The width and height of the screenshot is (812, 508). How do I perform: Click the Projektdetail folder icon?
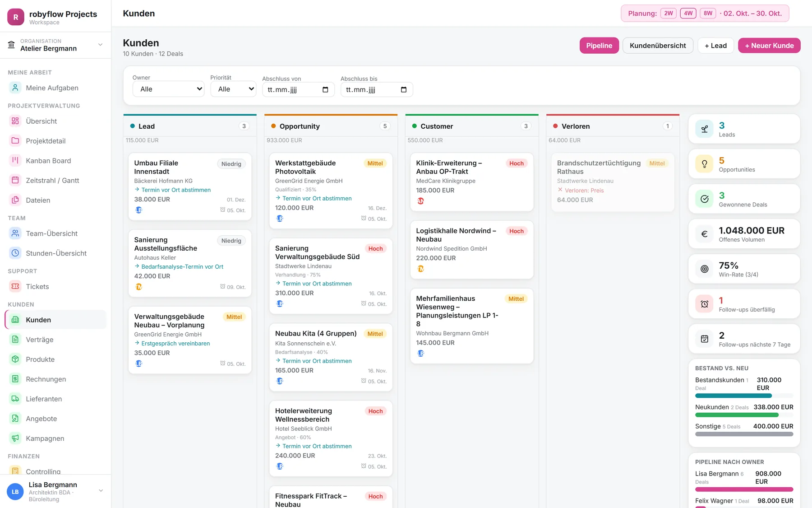[15, 141]
